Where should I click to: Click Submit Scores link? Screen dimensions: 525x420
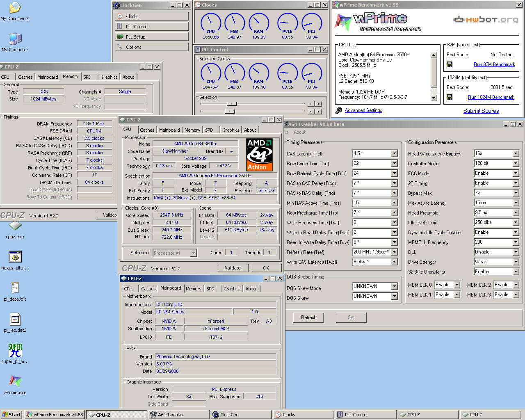tap(481, 111)
